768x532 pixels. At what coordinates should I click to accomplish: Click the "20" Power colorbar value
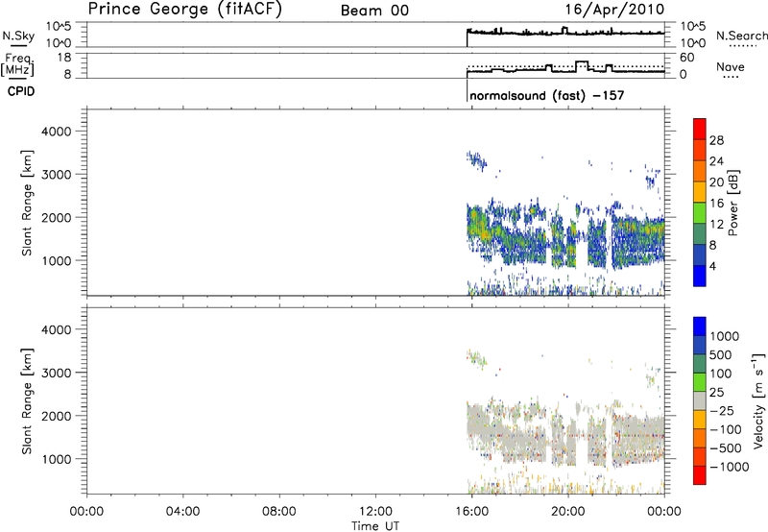click(716, 182)
